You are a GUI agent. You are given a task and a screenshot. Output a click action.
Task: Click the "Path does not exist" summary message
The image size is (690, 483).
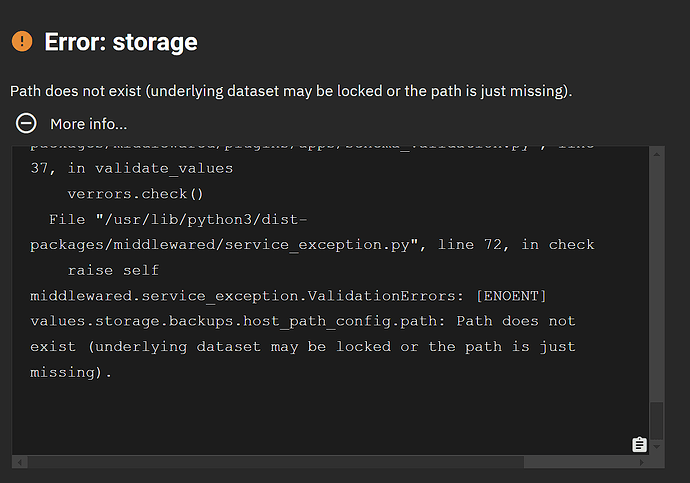click(291, 91)
